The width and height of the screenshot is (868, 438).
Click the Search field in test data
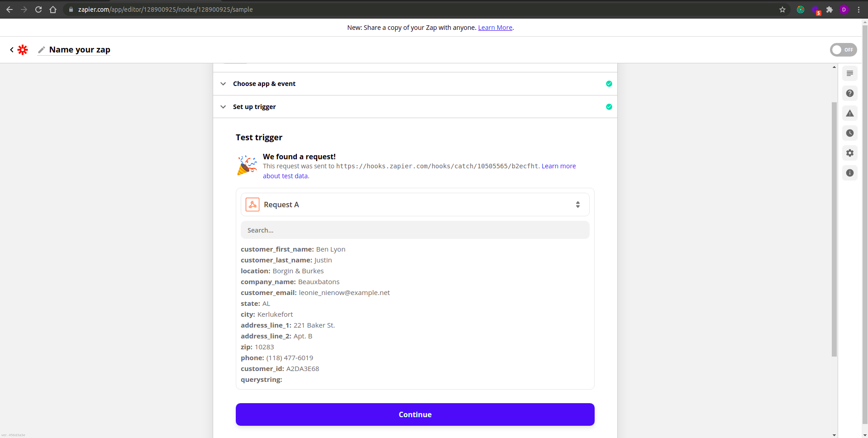pos(415,230)
